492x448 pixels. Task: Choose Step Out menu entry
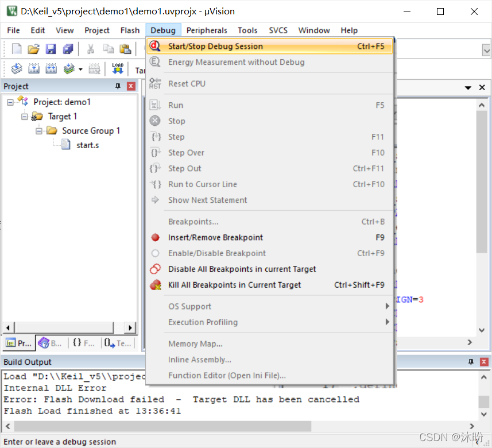(269, 169)
